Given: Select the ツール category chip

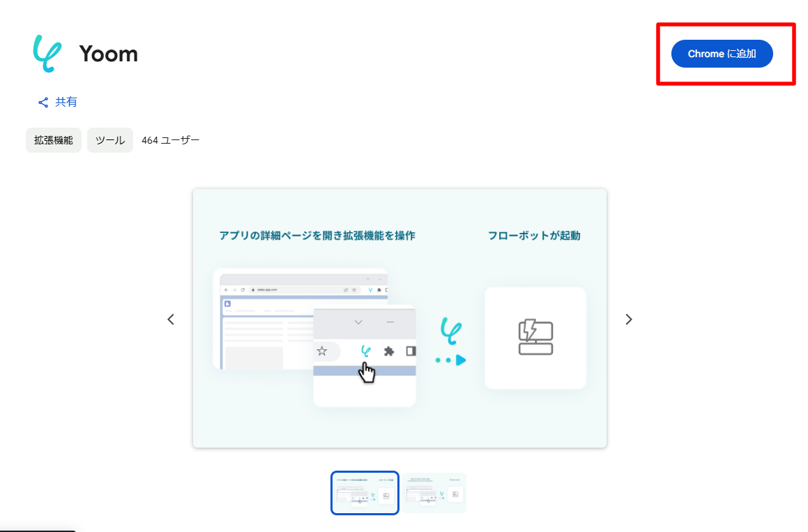Looking at the screenshot, I should [x=109, y=140].
